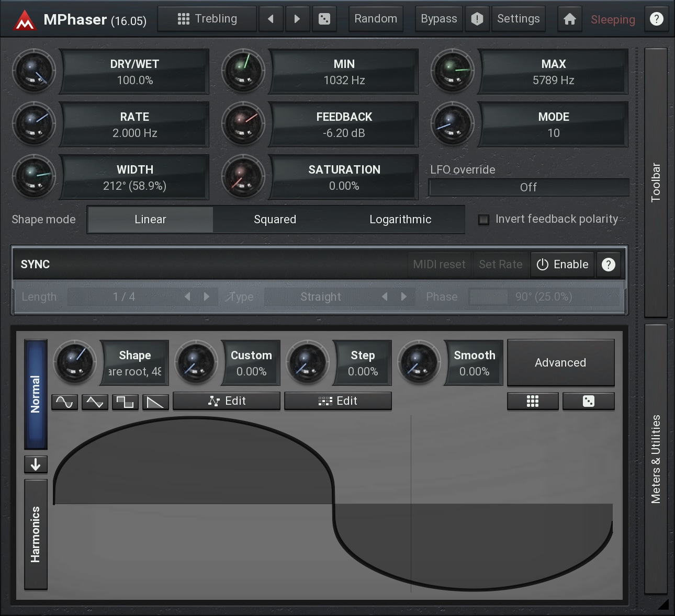
Task: Click the MeldaProduction logo icon
Action: (x=25, y=20)
